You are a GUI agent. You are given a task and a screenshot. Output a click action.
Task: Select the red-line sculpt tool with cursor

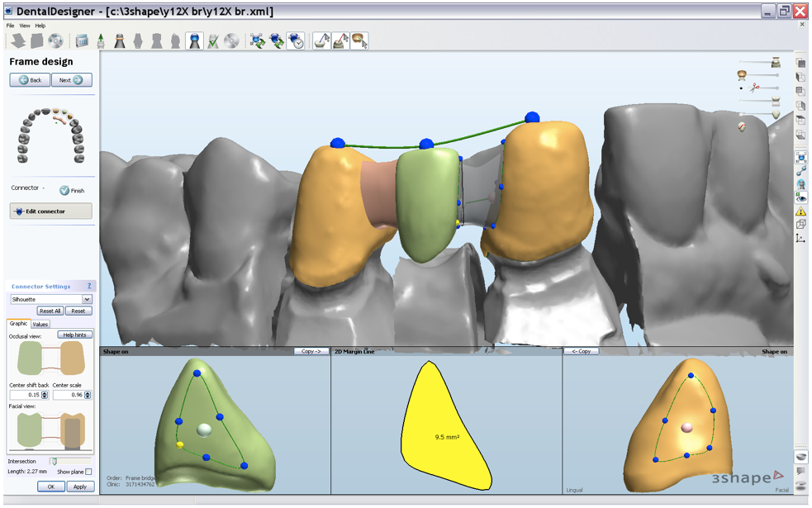click(341, 41)
